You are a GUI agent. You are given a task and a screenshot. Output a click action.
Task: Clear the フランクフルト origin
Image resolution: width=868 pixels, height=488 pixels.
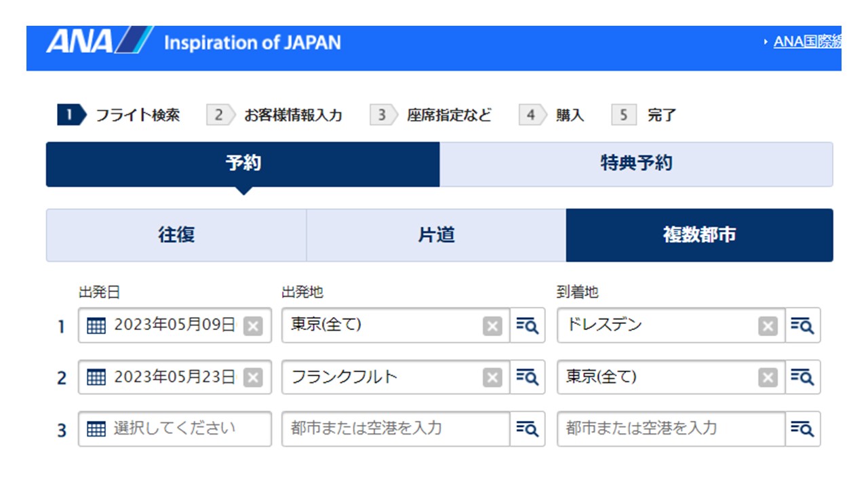tap(492, 378)
